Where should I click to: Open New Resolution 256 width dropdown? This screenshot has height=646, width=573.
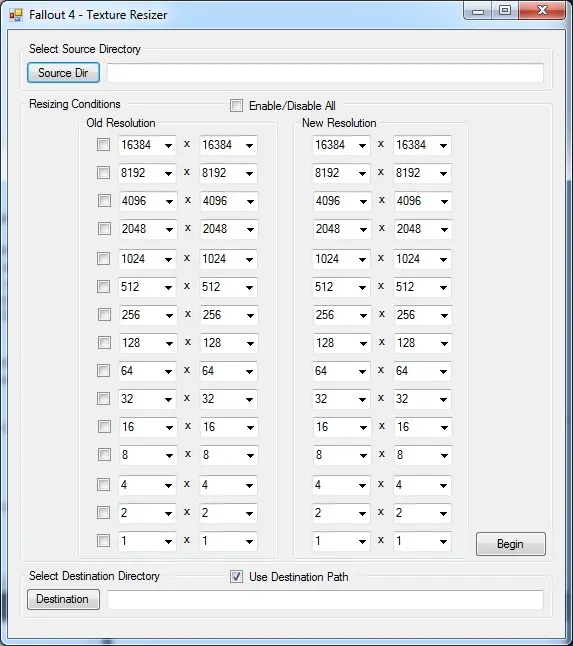click(342, 316)
